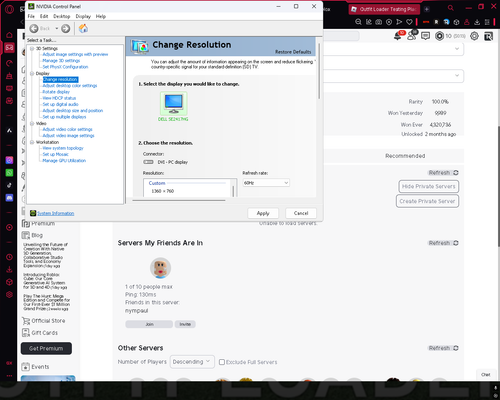Switch to Outfit Loader Testing Place tab
Image resolution: width=500 pixels, height=400 pixels.
pos(385,9)
